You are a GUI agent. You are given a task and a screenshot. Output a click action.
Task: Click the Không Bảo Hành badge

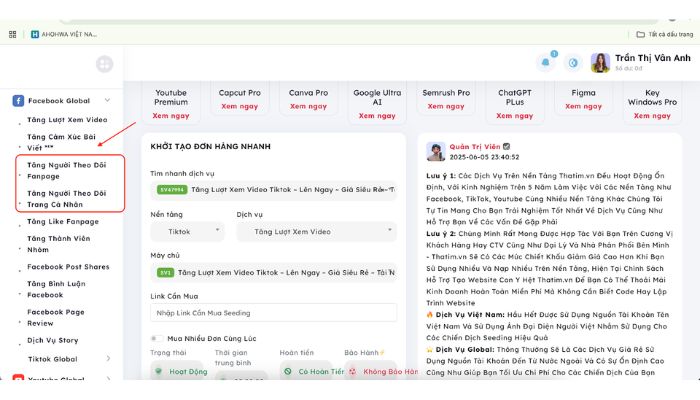point(371,371)
